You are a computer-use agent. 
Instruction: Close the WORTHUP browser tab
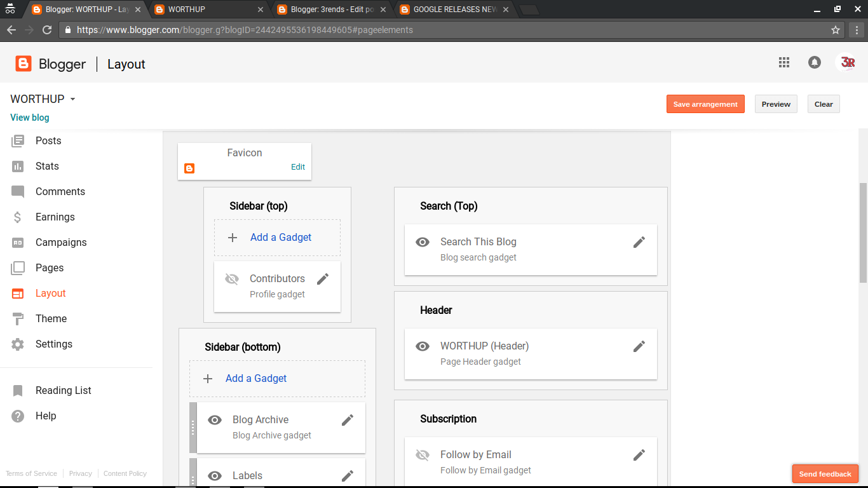[x=260, y=10]
